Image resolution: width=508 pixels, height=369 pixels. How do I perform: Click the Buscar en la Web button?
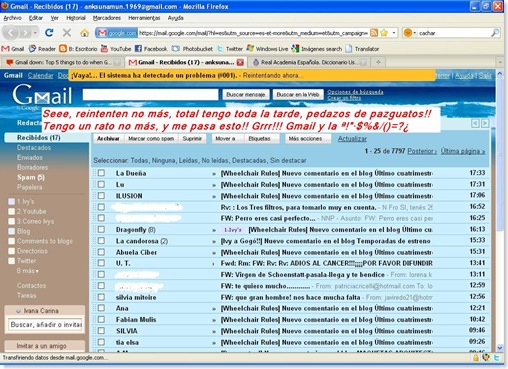(298, 95)
